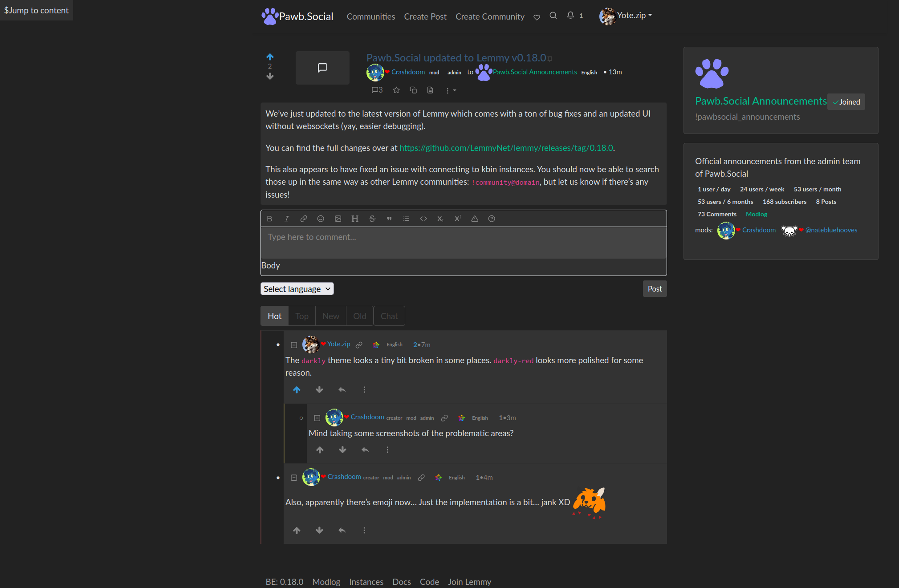Image resolution: width=899 pixels, height=588 pixels.
Task: Apply strikethrough in comment editor
Action: (372, 219)
